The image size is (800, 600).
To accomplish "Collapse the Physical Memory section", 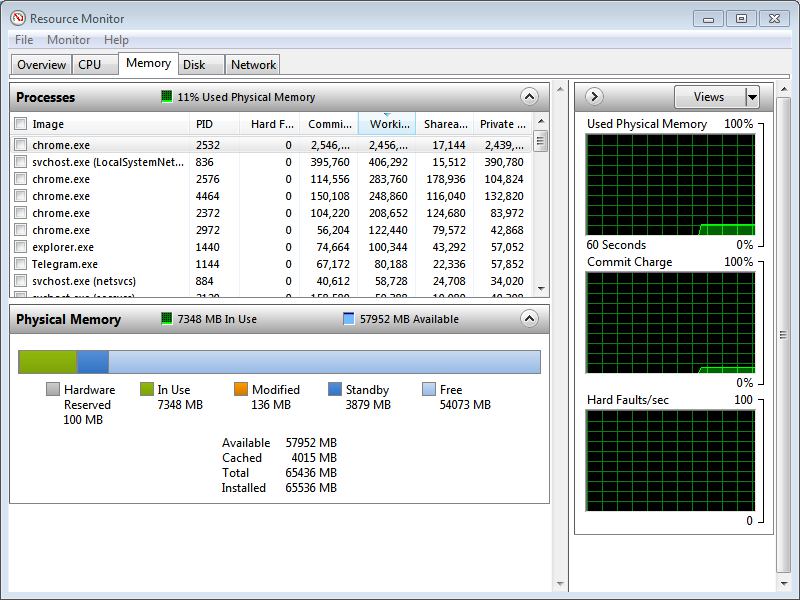I will coord(530,319).
